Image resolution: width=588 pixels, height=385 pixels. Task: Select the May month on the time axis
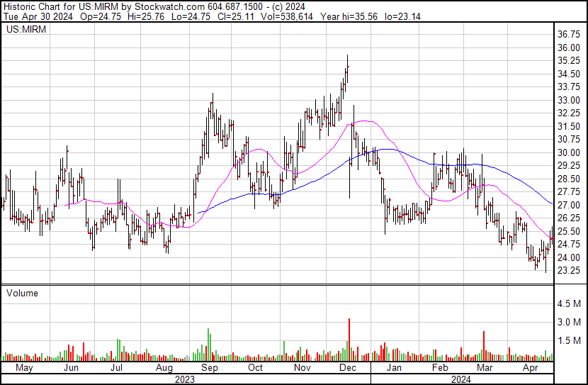click(x=23, y=368)
